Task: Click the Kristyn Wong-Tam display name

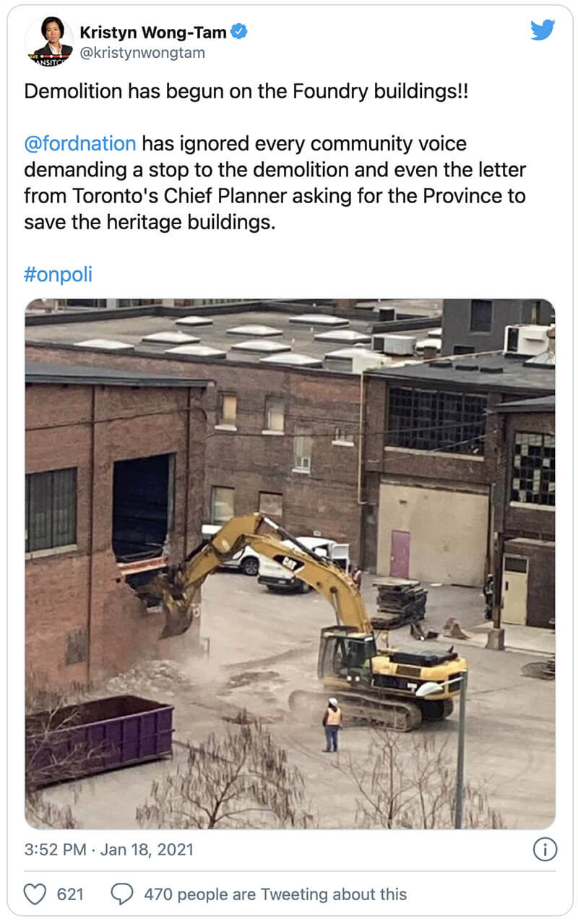Action: pyautogui.click(x=152, y=32)
